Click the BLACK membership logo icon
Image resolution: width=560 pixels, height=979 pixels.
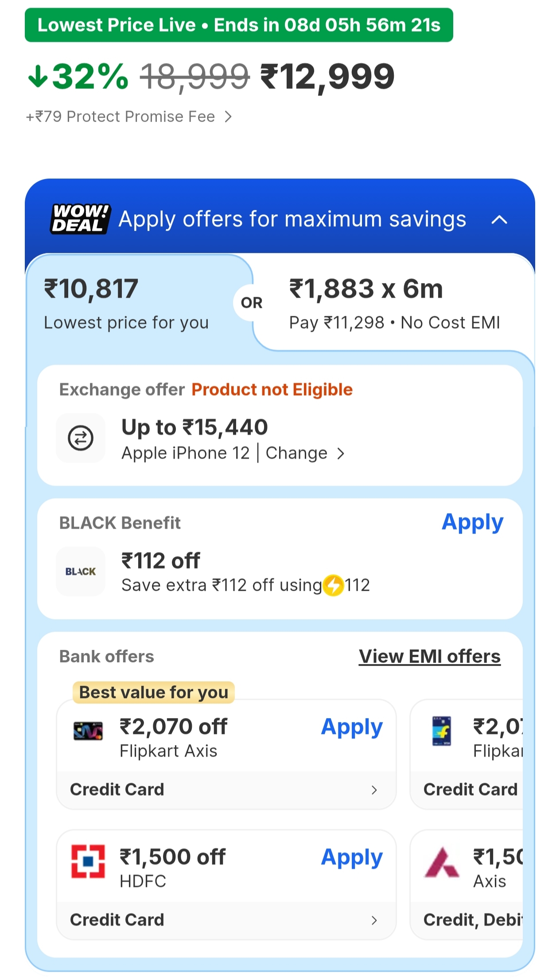pyautogui.click(x=81, y=571)
